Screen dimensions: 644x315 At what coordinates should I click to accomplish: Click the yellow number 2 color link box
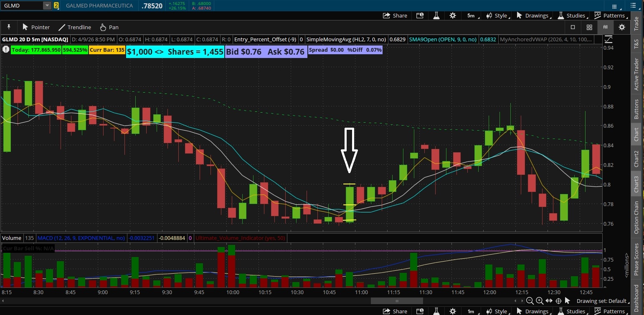click(x=56, y=5)
